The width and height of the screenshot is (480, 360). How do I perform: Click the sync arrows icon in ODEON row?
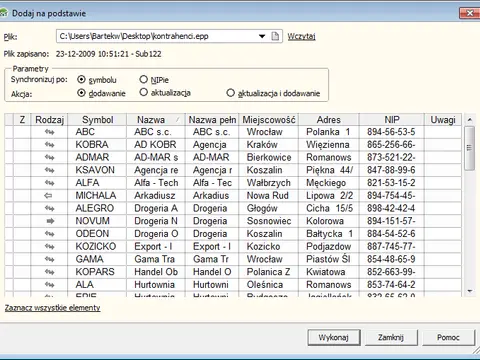tap(49, 234)
